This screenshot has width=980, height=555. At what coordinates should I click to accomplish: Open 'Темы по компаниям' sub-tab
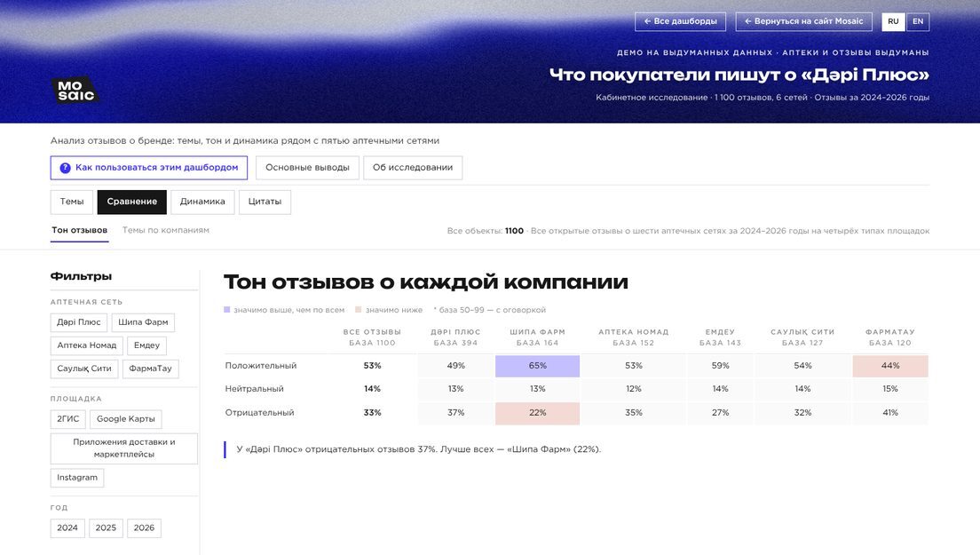coord(166,231)
